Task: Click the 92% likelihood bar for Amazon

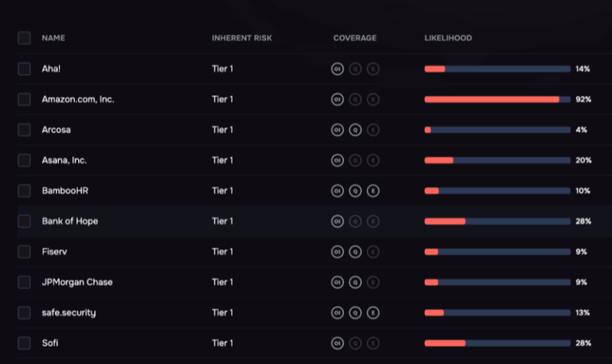Action: [x=497, y=100]
